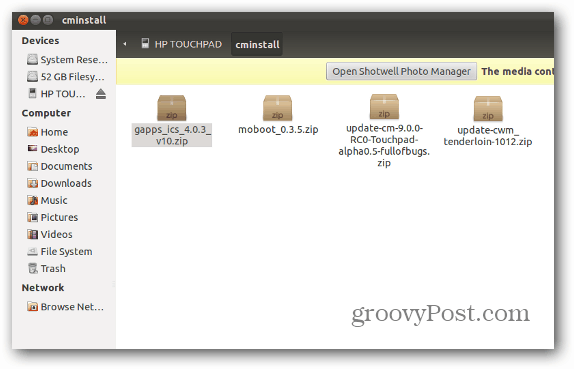Viewport: 574px width, 369px height.
Task: Click the Open Shotwell Photo Manager button
Action: click(401, 71)
